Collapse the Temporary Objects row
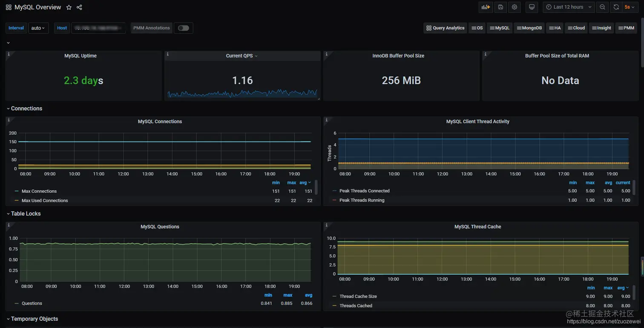 coord(32,319)
